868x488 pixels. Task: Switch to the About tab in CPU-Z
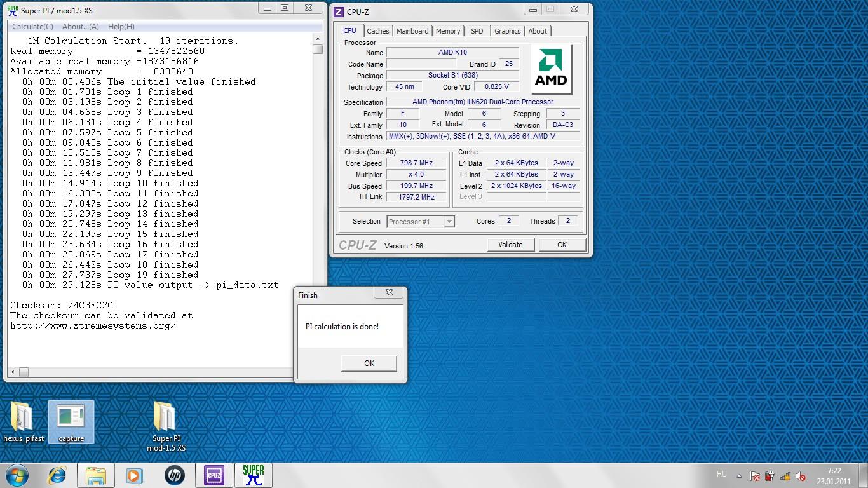click(538, 31)
